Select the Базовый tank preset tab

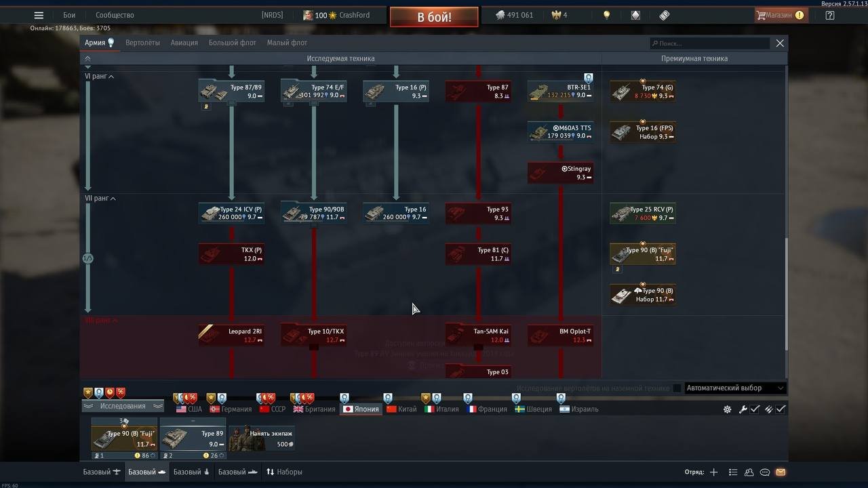pyautogui.click(x=146, y=472)
